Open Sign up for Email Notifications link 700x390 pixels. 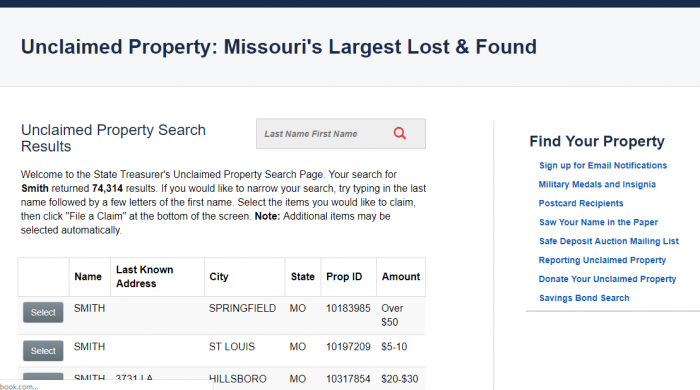tap(603, 166)
